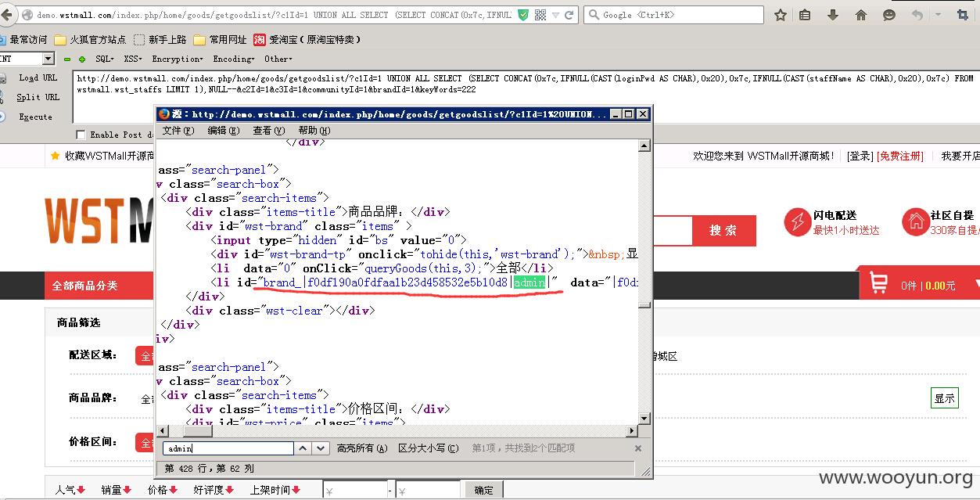Click the 闪电配送 lightning icon
This screenshot has width=980, height=500.
797,221
